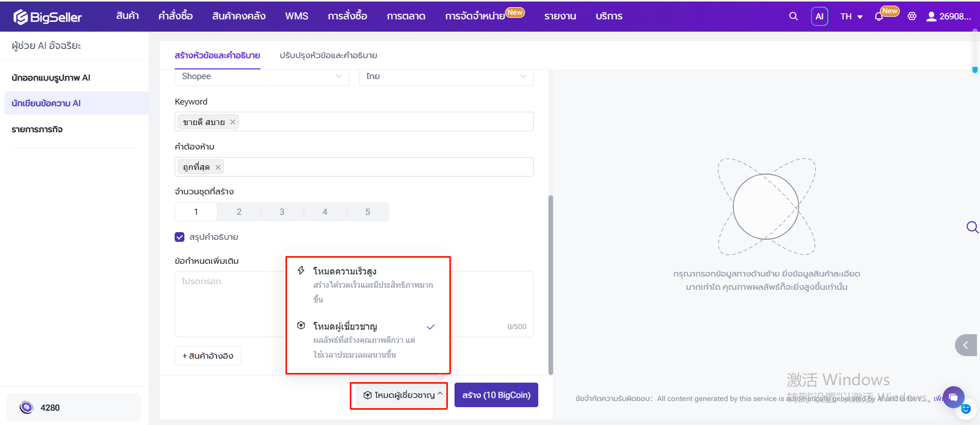Viewport: 980px width, 425px height.
Task: Switch to ปรับปรุงหัวข้อและคำอธิบาย tab
Action: (x=328, y=55)
